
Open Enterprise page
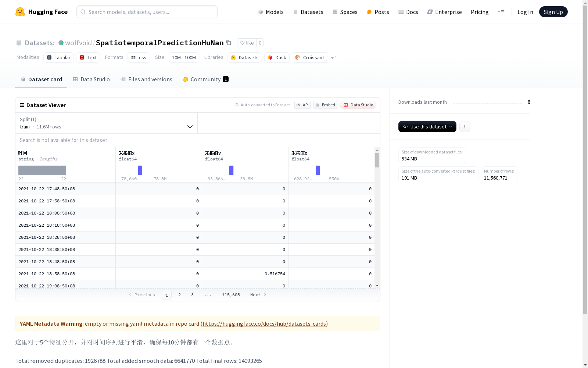pyautogui.click(x=445, y=12)
